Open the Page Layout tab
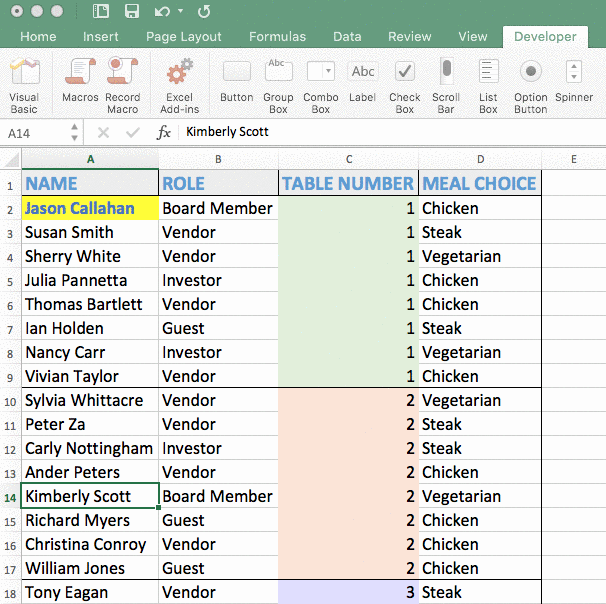Screen dimensions: 606x604 pyautogui.click(x=184, y=37)
